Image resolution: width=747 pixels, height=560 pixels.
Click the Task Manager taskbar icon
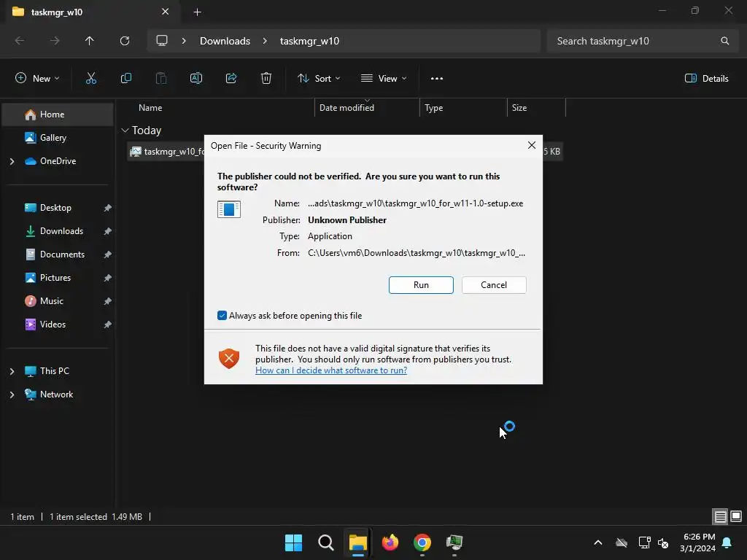(454, 542)
